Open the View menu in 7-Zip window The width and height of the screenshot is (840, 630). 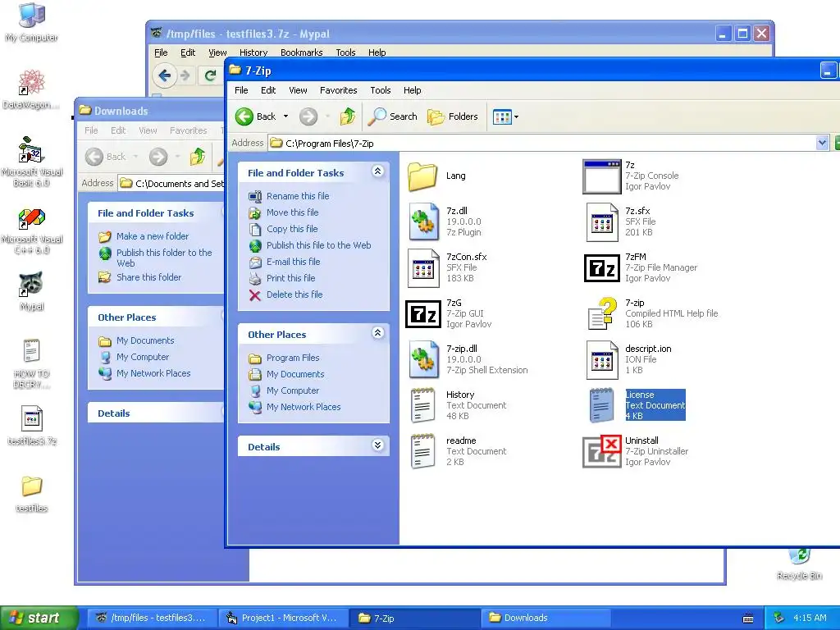pyautogui.click(x=298, y=90)
